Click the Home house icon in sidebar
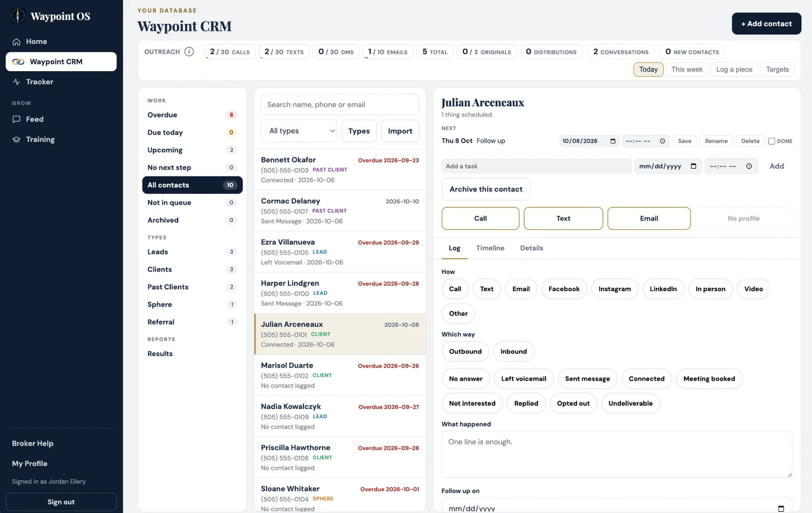The height and width of the screenshot is (513, 812). pos(16,42)
